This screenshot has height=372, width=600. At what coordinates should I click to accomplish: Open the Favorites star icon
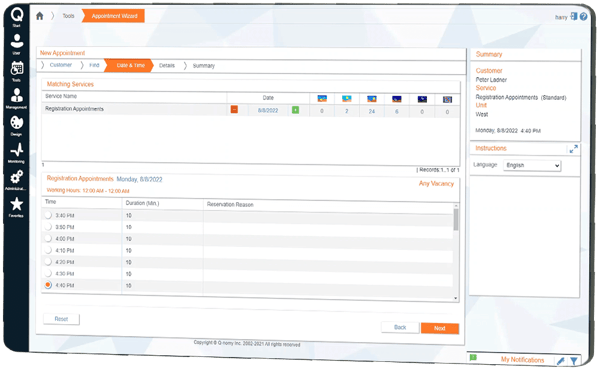pyautogui.click(x=16, y=207)
